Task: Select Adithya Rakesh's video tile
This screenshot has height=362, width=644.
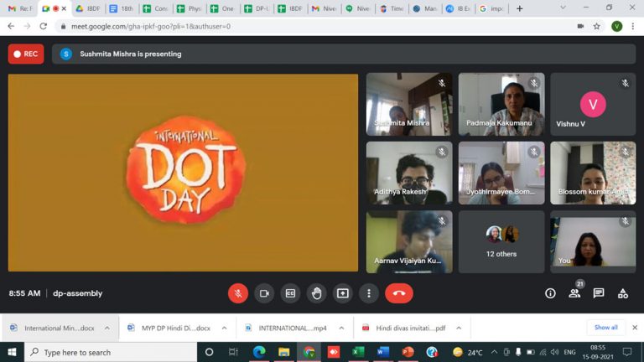Action: (409, 173)
